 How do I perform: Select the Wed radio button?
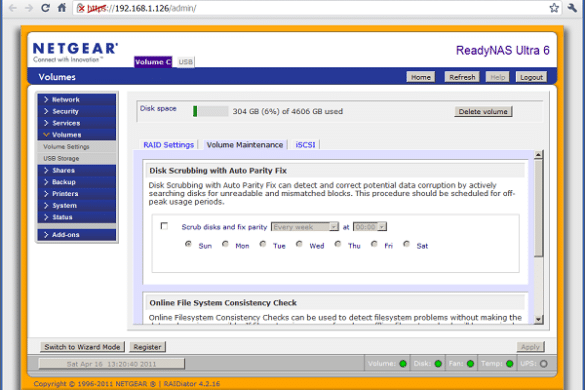[299, 244]
